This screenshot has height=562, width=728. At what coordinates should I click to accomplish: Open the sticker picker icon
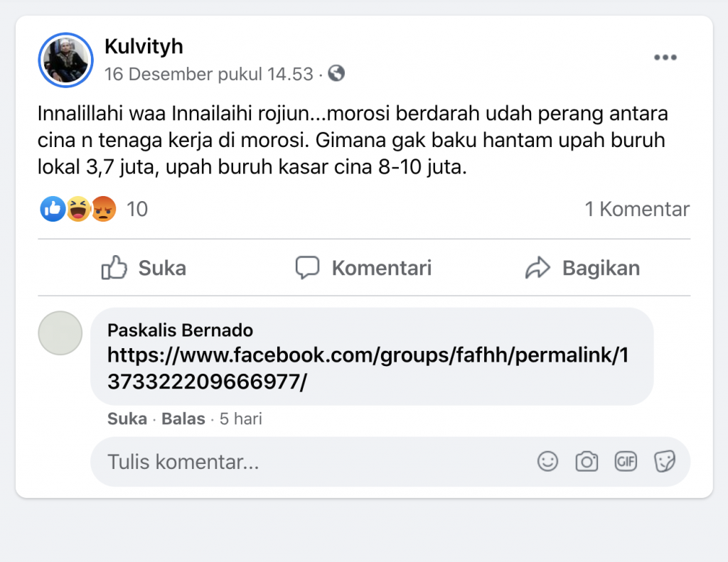tap(665, 461)
